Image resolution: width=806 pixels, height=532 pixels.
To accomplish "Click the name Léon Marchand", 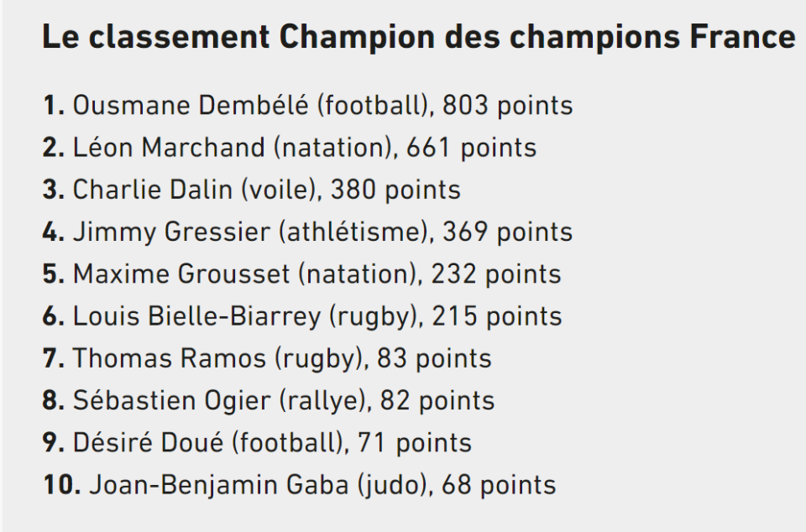I will click(168, 148).
